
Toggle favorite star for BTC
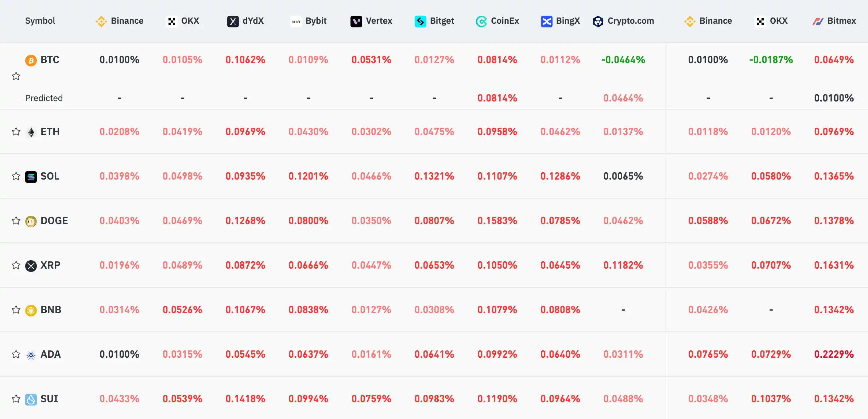[x=16, y=76]
